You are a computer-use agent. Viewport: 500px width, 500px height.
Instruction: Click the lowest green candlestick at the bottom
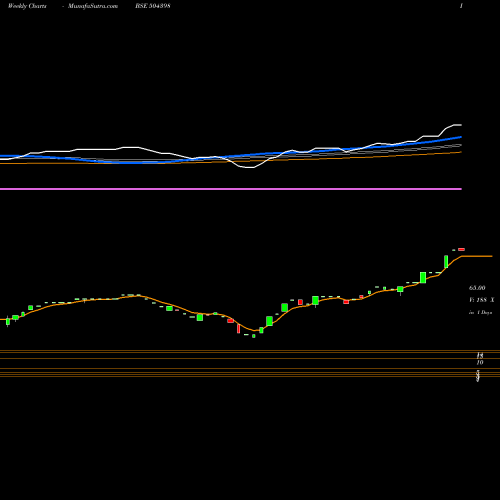(254, 336)
